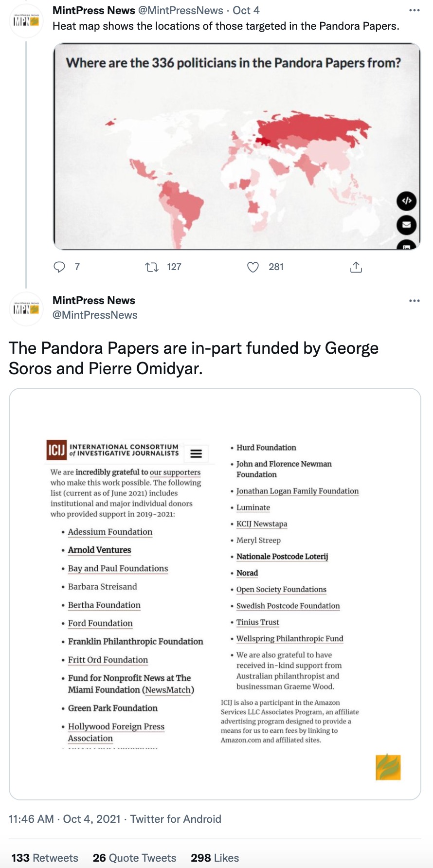Click the retweet icon with 127 count
The height and width of the screenshot is (868, 433).
pyautogui.click(x=152, y=267)
